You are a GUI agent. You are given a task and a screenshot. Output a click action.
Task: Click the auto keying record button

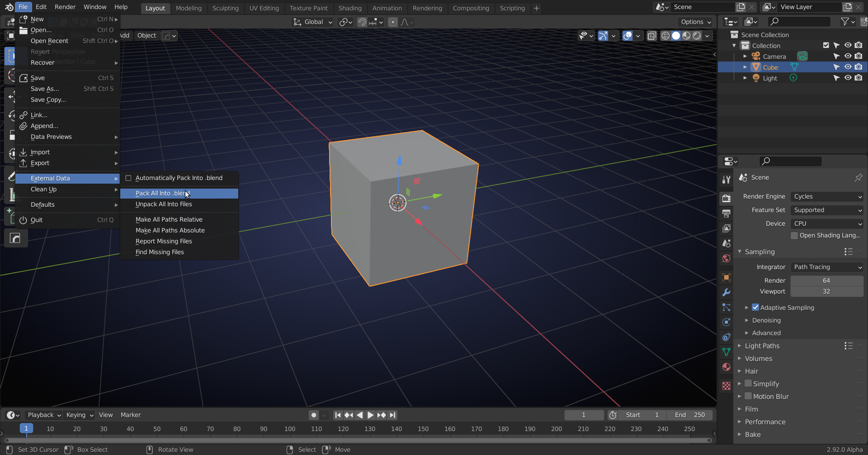pyautogui.click(x=313, y=415)
